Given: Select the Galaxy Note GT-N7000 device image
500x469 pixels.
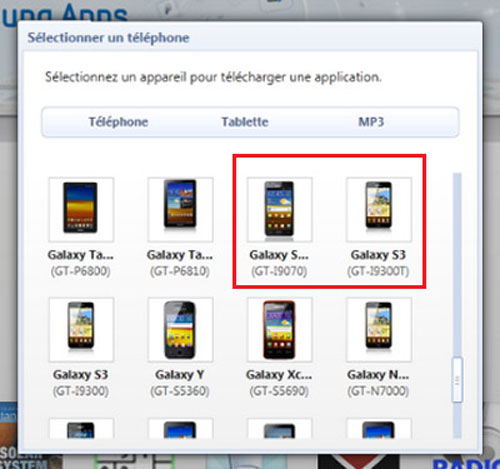Looking at the screenshot, I should point(379,329).
